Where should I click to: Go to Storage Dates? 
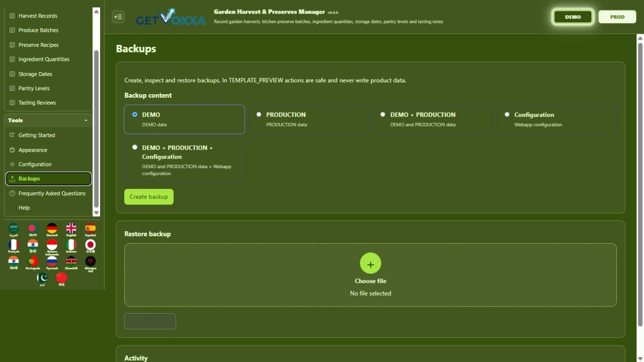(x=48, y=74)
